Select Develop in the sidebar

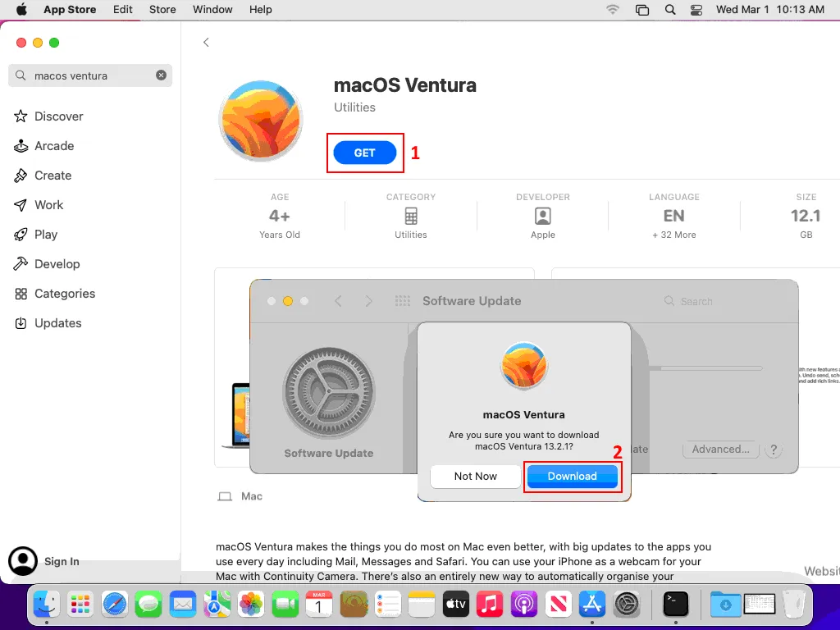point(57,264)
